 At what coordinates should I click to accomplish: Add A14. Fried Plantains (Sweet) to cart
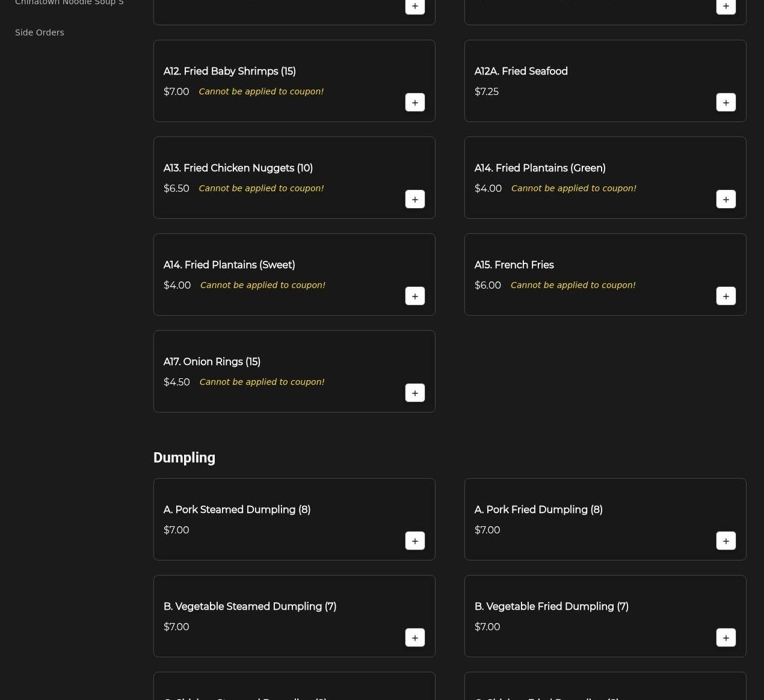[415, 296]
